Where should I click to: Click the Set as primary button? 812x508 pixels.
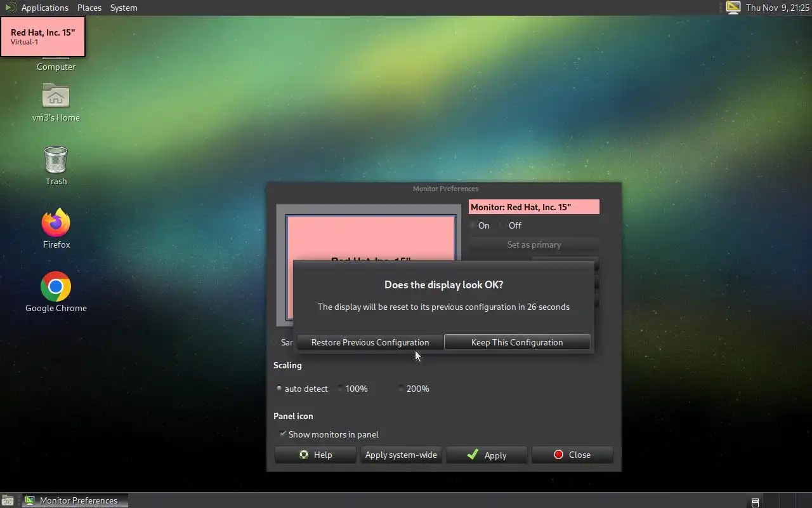pos(534,244)
